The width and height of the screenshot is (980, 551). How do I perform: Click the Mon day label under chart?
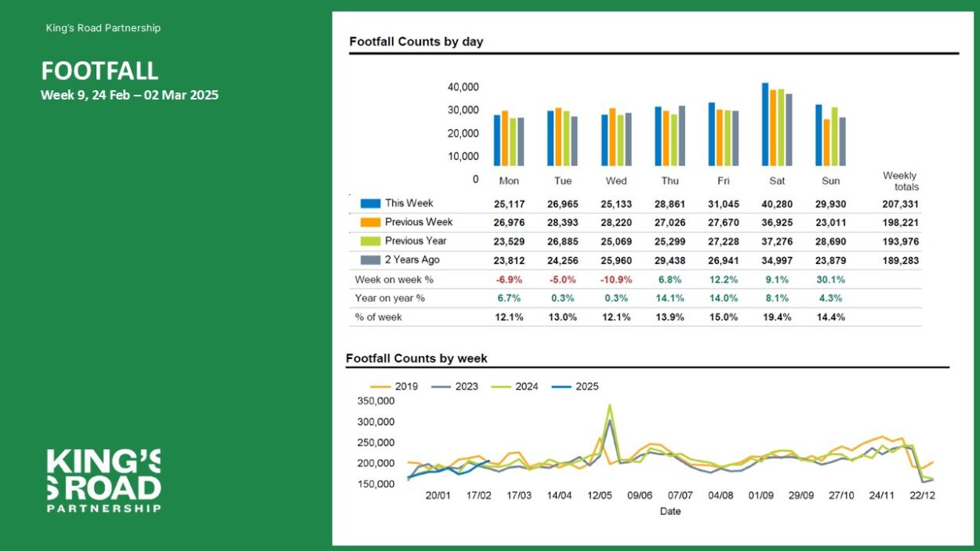click(509, 181)
